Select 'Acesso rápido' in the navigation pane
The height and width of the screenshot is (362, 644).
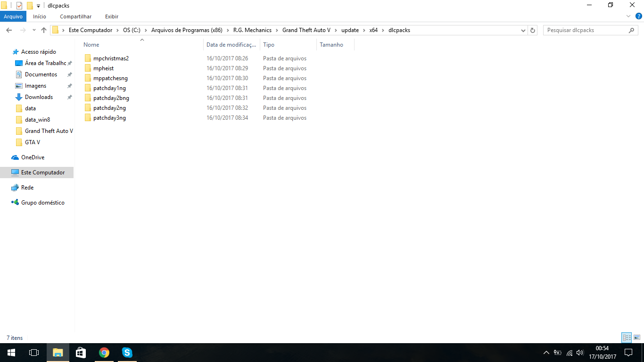click(x=39, y=52)
